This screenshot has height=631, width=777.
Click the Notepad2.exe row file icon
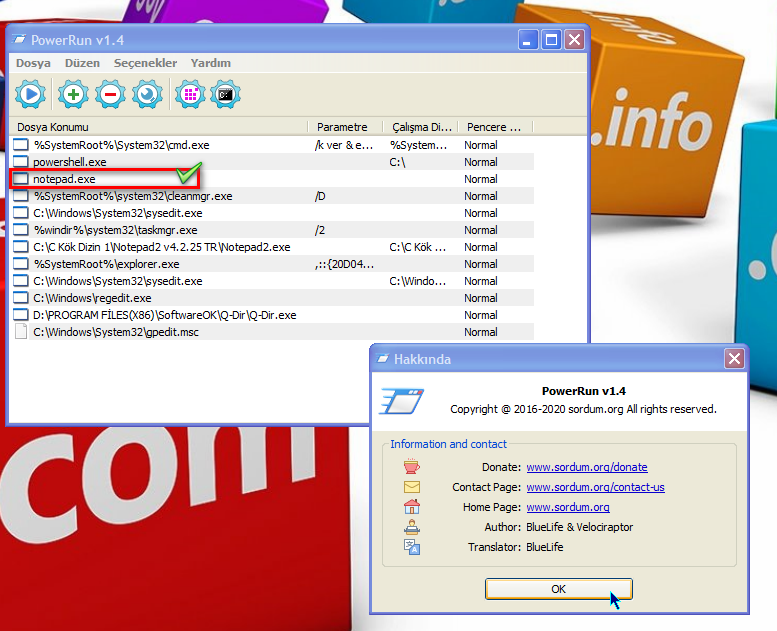pyautogui.click(x=21, y=247)
